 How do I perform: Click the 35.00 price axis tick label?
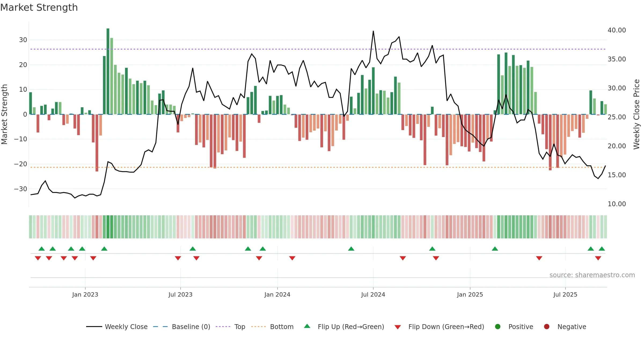[617, 59]
